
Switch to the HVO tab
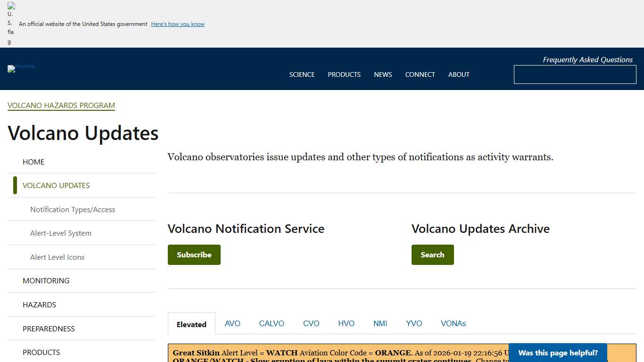[346, 323]
